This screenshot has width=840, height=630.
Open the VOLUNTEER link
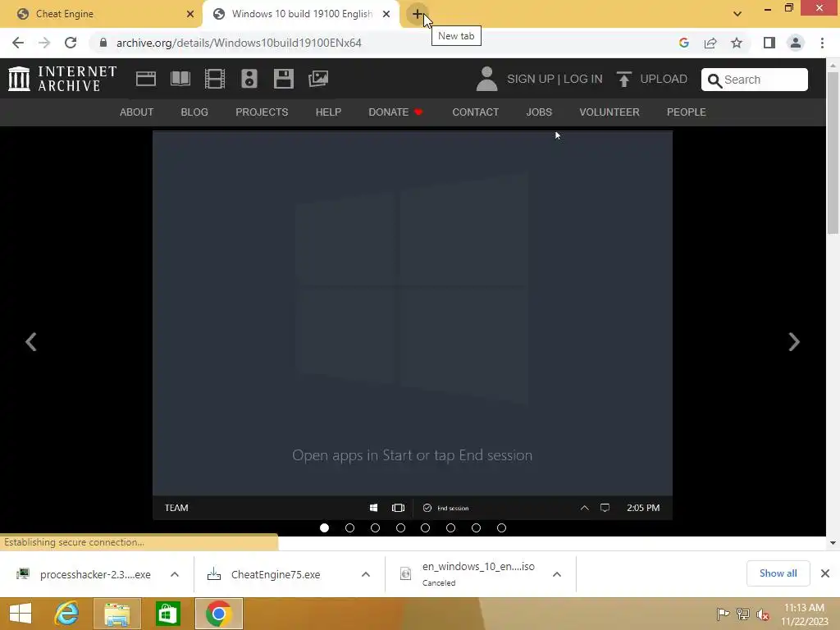pyautogui.click(x=609, y=112)
